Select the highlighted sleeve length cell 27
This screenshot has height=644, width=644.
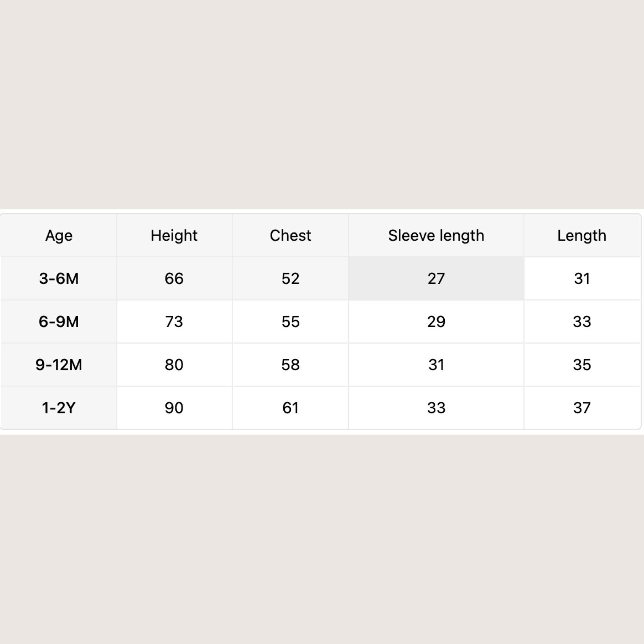pos(436,279)
